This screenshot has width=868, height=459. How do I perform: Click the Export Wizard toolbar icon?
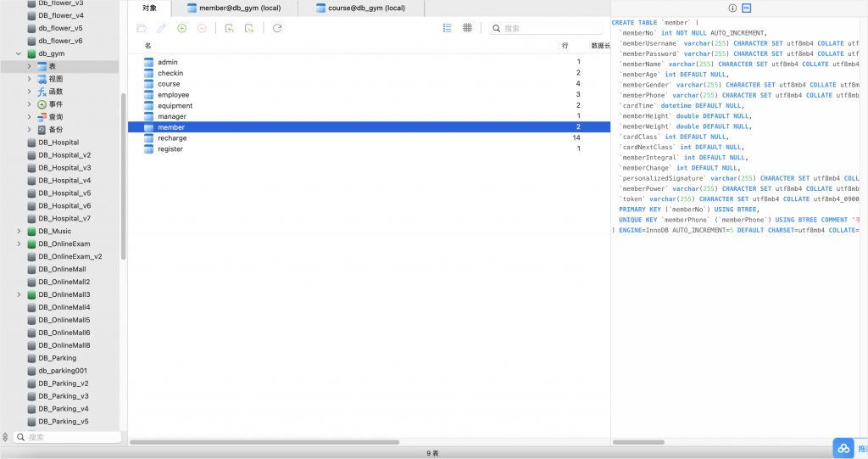click(249, 28)
